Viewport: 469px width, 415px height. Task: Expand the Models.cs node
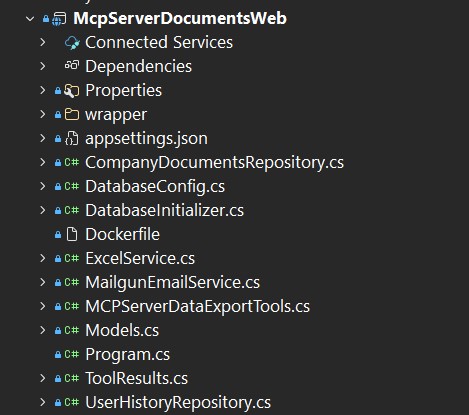tap(43, 330)
